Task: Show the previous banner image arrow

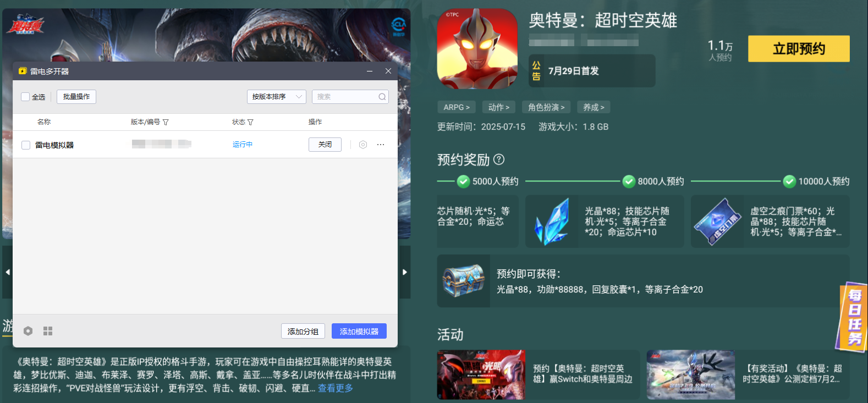Action: coord(8,272)
